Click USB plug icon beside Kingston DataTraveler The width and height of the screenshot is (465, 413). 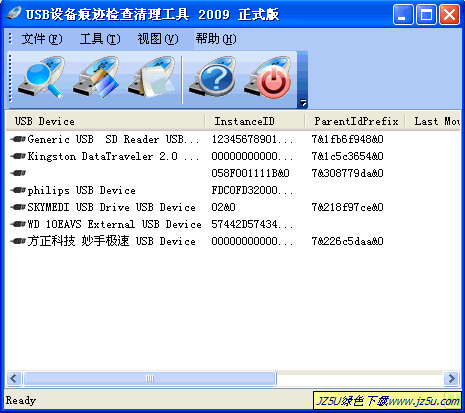click(18, 156)
